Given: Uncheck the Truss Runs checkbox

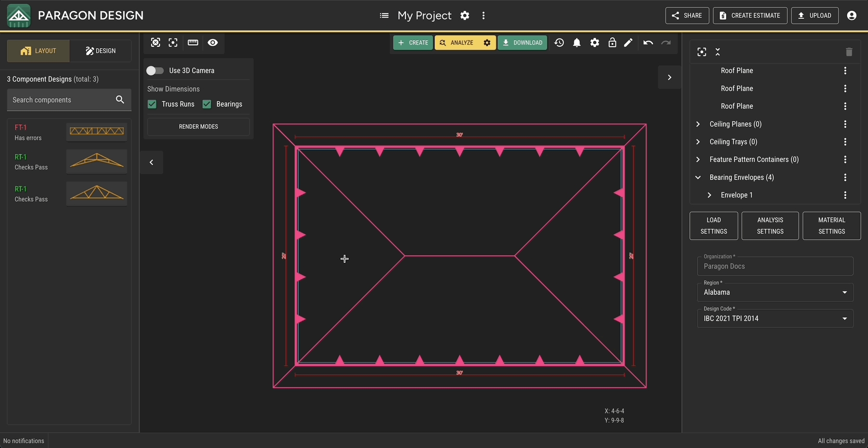Looking at the screenshot, I should 152,104.
